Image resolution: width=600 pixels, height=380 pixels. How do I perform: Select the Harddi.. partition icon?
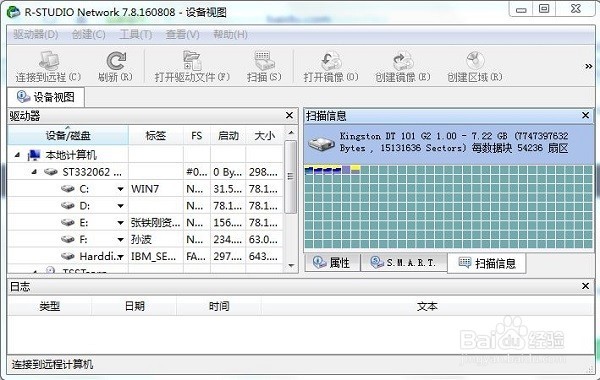click(x=68, y=256)
